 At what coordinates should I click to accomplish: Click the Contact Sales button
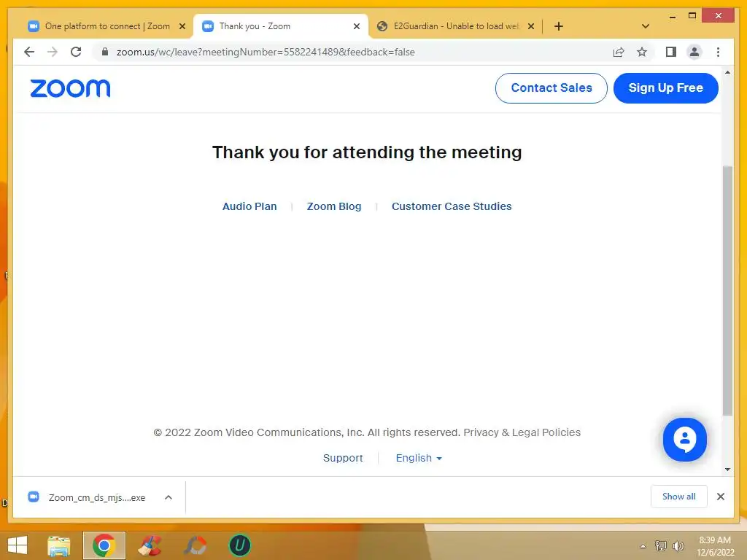coord(551,88)
